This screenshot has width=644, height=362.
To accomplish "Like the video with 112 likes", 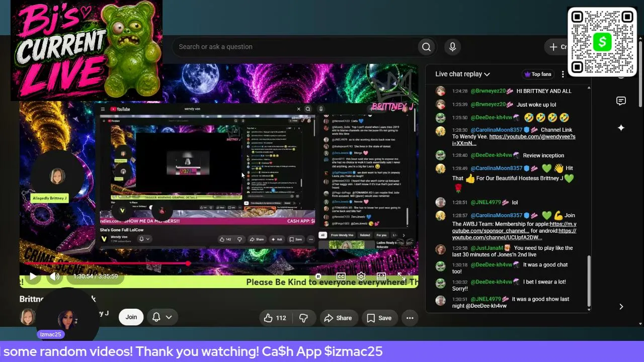I will [275, 318].
